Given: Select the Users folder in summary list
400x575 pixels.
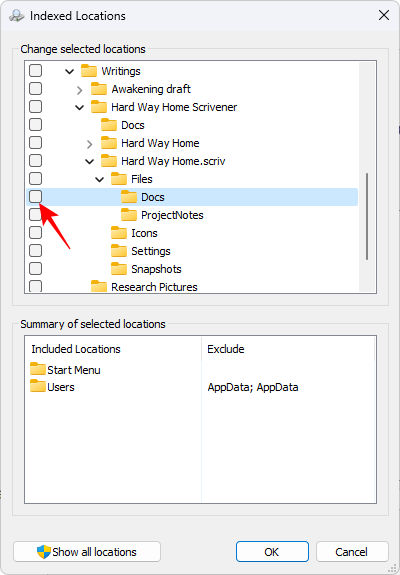Looking at the screenshot, I should tap(52, 387).
